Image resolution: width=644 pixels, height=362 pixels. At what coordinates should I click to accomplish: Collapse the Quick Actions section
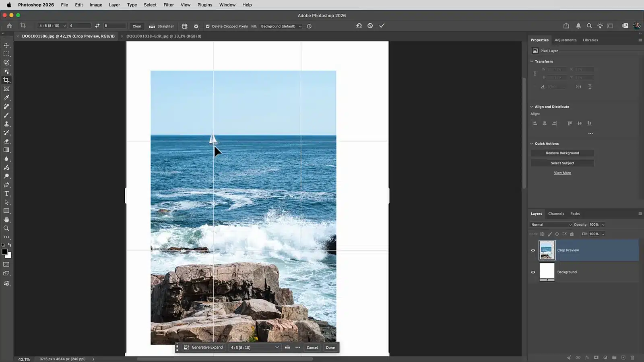532,144
